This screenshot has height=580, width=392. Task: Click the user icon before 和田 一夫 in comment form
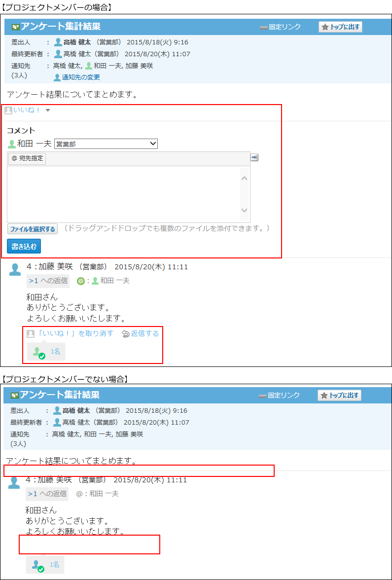pos(12,144)
